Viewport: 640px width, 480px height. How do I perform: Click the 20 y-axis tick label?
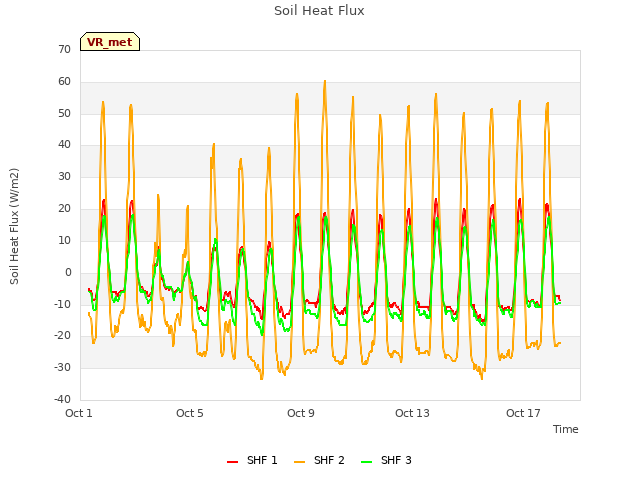(64, 208)
